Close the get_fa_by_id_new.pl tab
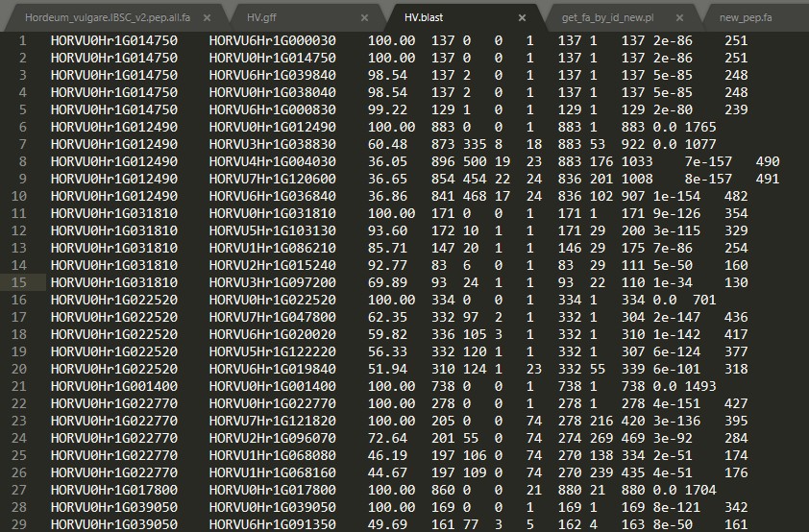 point(679,17)
